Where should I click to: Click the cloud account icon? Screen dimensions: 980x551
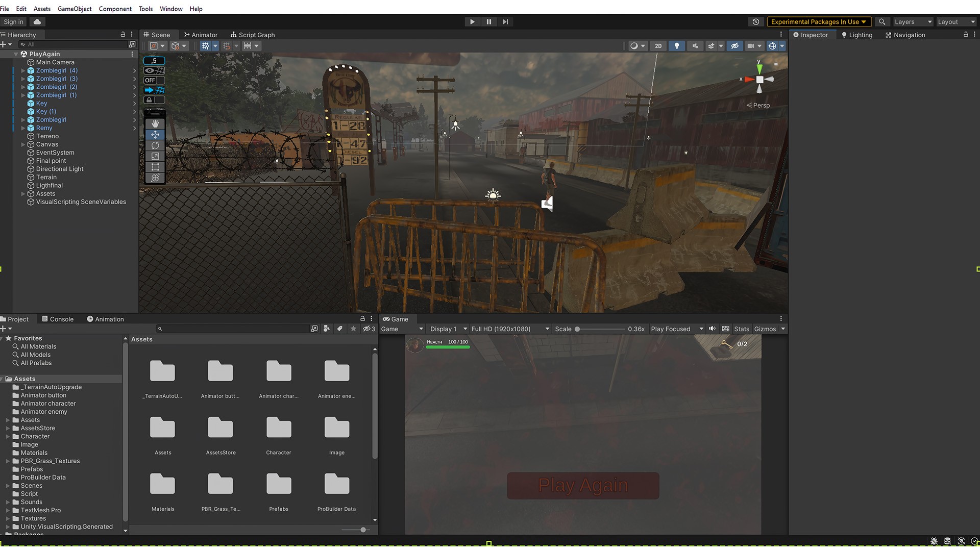[37, 22]
